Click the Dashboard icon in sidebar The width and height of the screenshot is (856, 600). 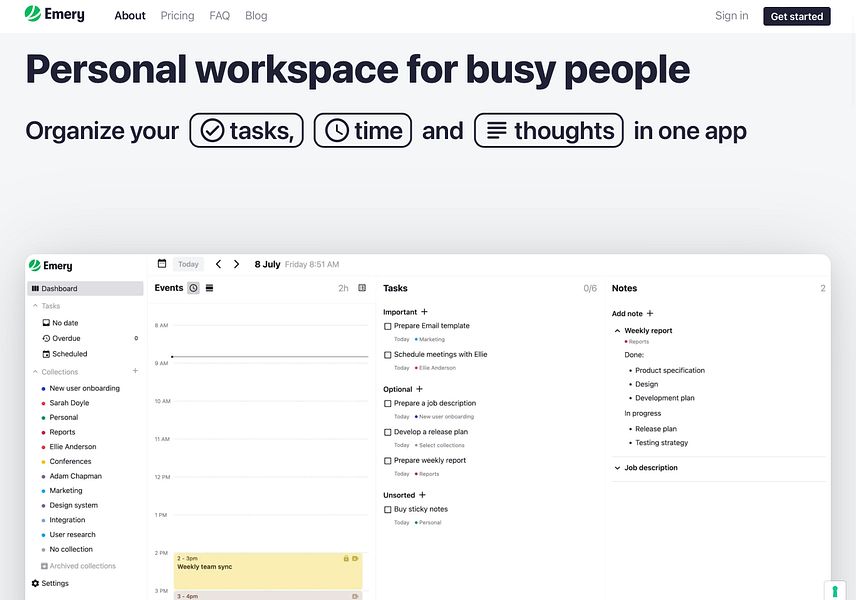tap(35, 288)
